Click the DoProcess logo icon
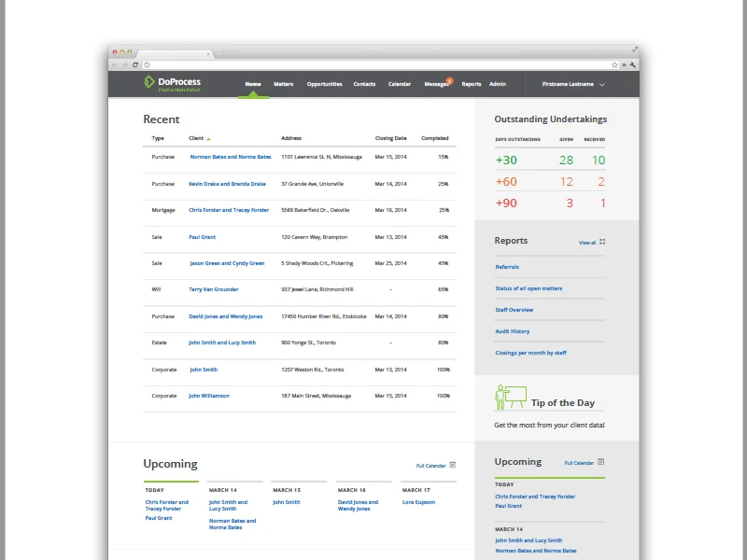This screenshot has height=560, width=747. (149, 83)
